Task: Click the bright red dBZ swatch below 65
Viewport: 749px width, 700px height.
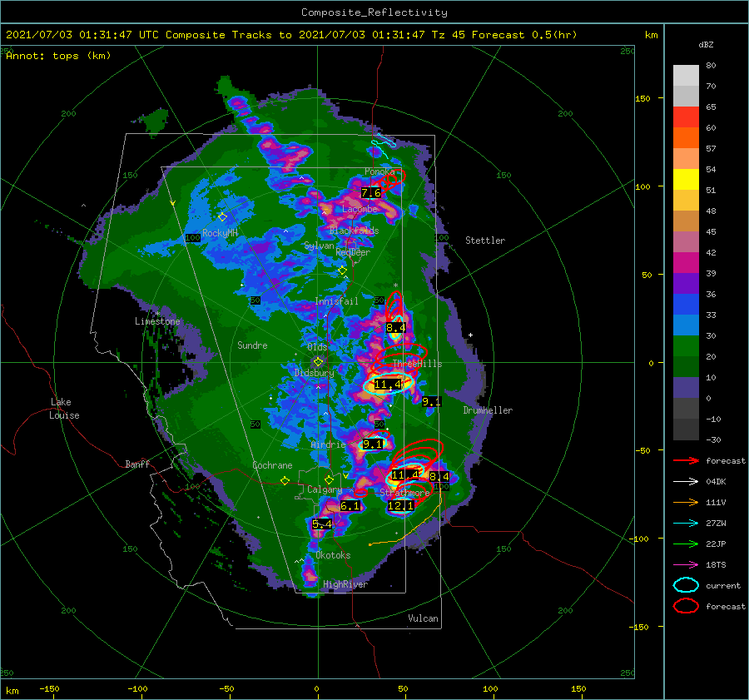Action: [686, 117]
